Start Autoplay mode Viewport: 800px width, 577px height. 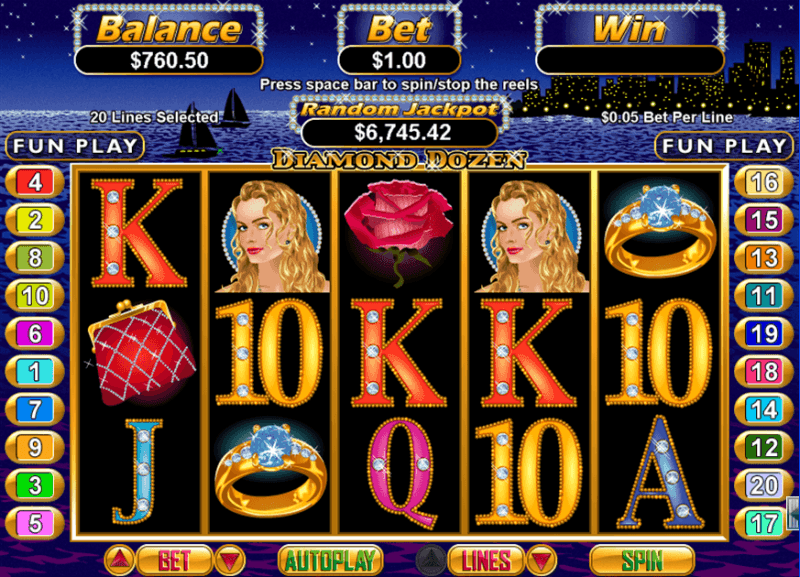pos(331,560)
